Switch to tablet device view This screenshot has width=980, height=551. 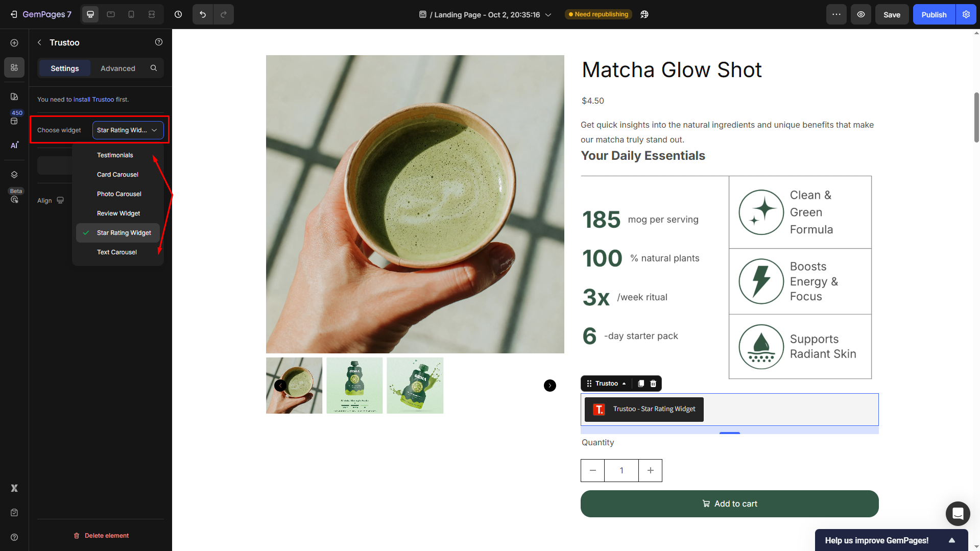point(111,14)
